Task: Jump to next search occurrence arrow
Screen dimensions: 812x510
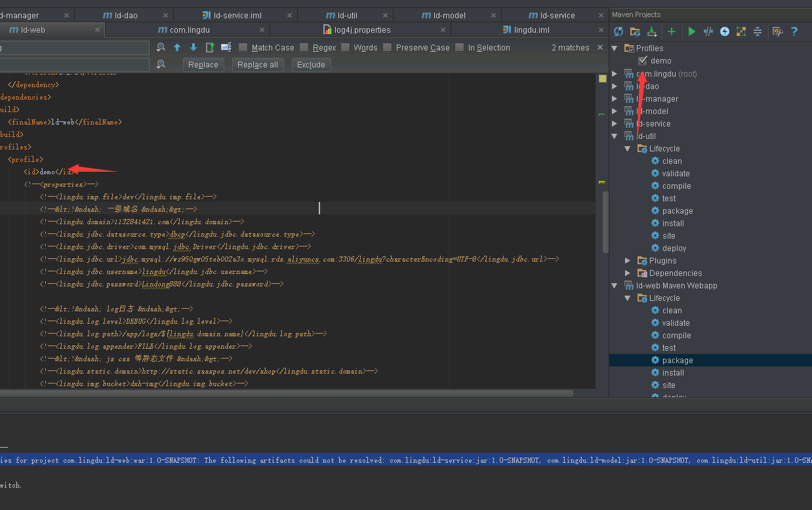Action: coord(193,47)
